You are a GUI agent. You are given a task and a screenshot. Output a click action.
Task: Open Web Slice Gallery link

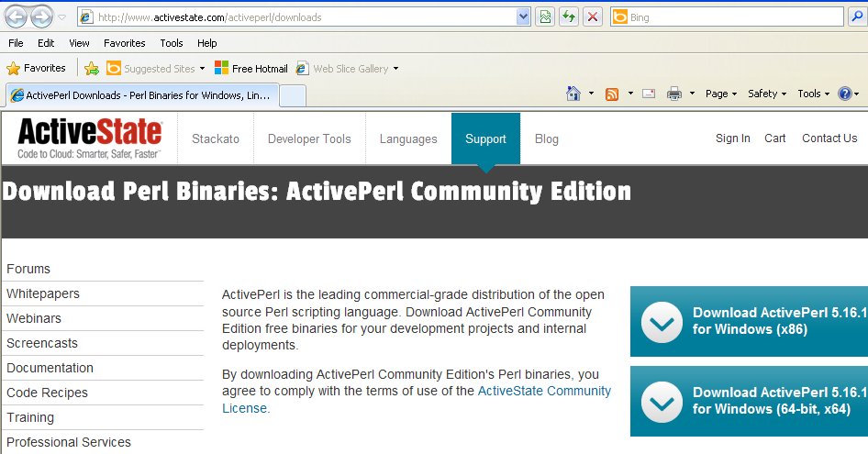(342, 69)
